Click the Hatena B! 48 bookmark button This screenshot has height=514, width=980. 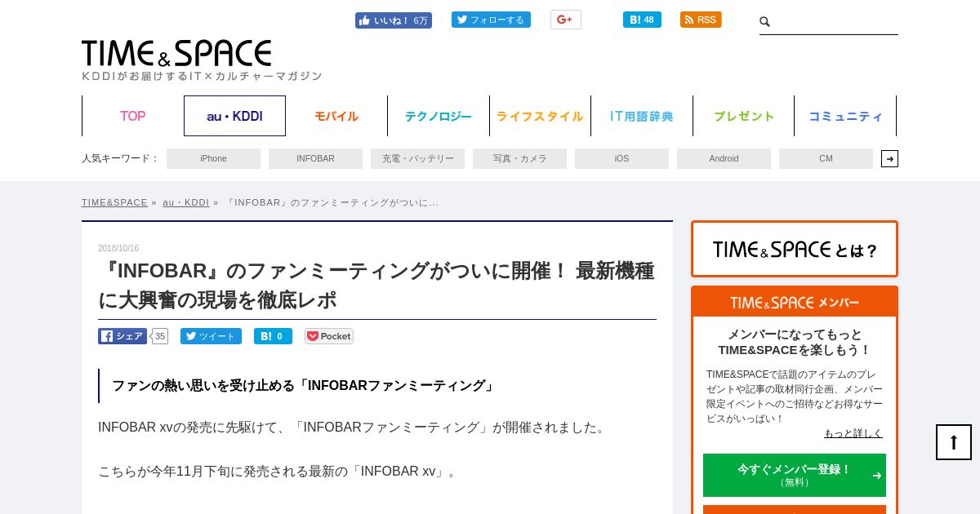[x=642, y=20]
